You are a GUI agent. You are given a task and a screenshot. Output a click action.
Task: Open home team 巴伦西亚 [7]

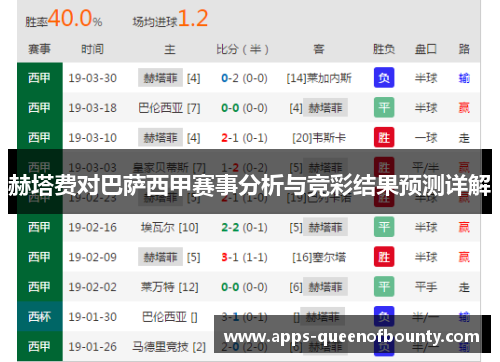pos(169,108)
